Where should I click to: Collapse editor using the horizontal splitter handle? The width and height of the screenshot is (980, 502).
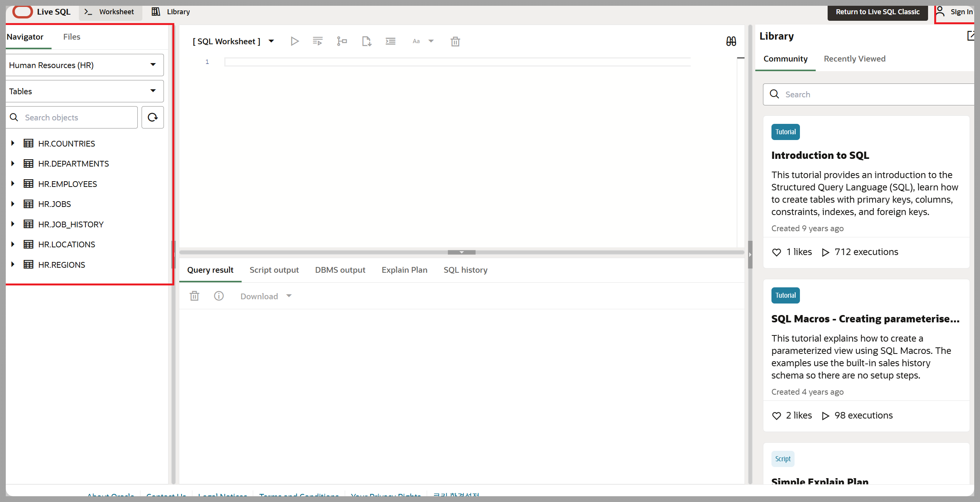[x=462, y=252]
